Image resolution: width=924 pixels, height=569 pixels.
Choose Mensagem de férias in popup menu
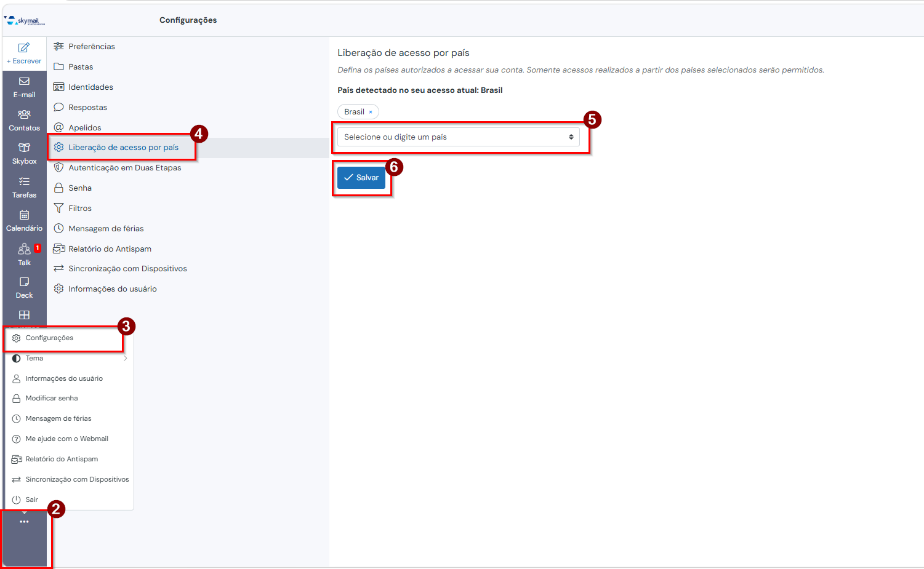[69, 419]
